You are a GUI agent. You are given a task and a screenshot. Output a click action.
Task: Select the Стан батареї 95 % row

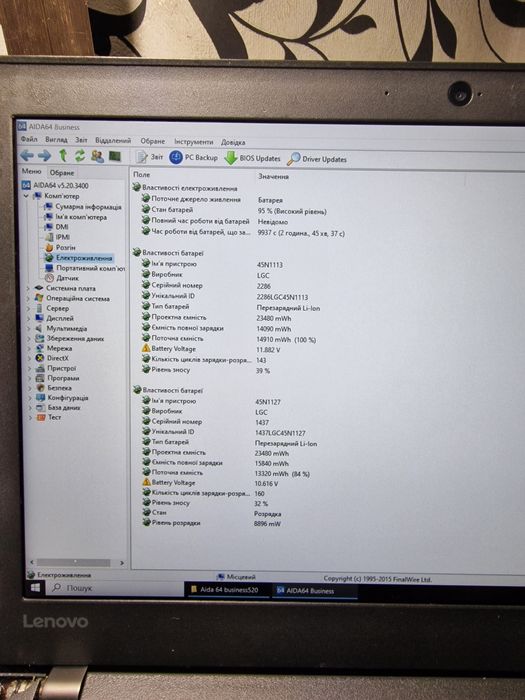(x=234, y=210)
